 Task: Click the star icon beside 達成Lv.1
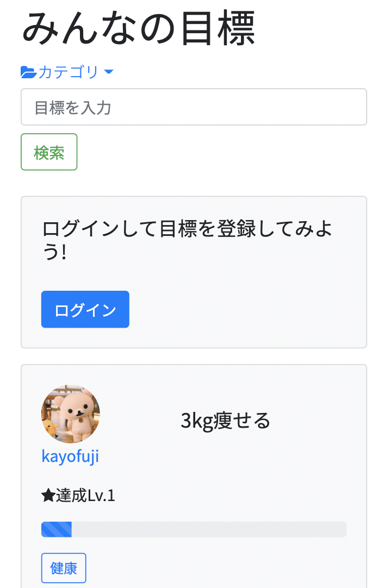coord(48,495)
